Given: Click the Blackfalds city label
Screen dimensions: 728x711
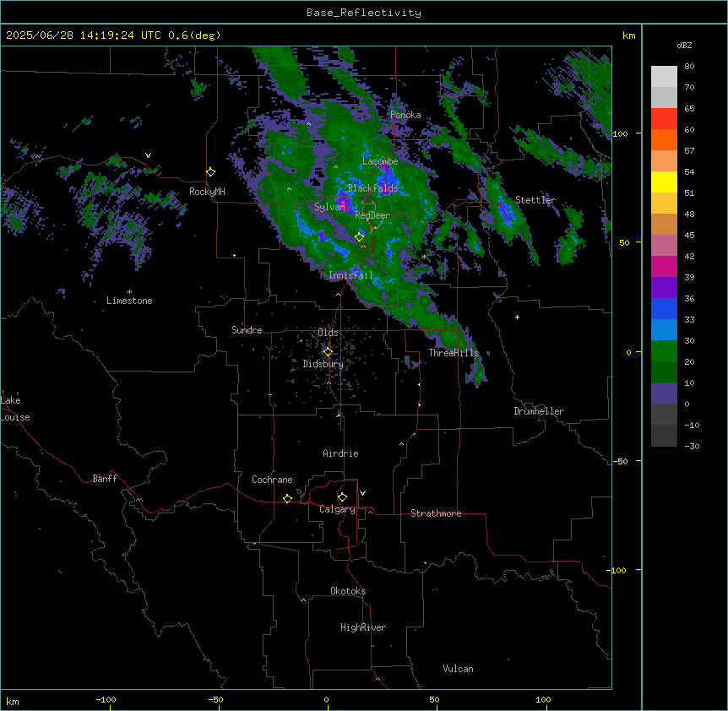Looking at the screenshot, I should 372,188.
